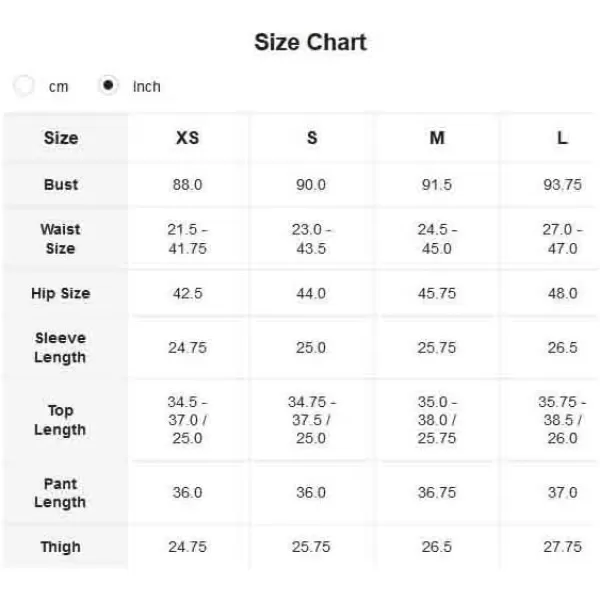600x600 pixels.
Task: Click the Bust row label
Action: 61,185
